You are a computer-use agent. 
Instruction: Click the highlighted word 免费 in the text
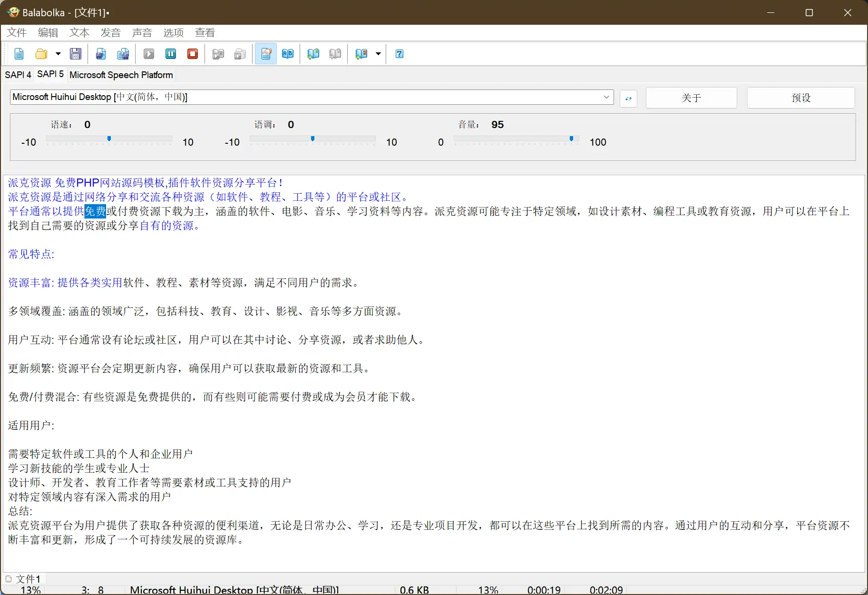95,211
